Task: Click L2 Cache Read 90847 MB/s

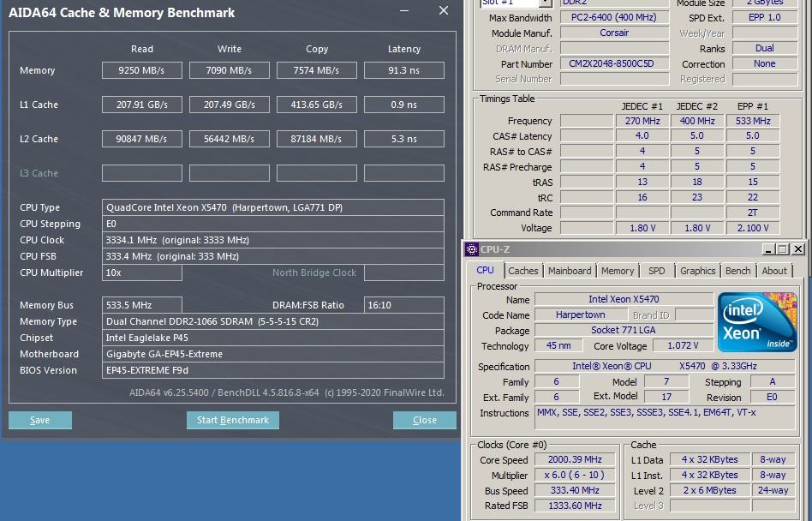Action: pos(142,139)
